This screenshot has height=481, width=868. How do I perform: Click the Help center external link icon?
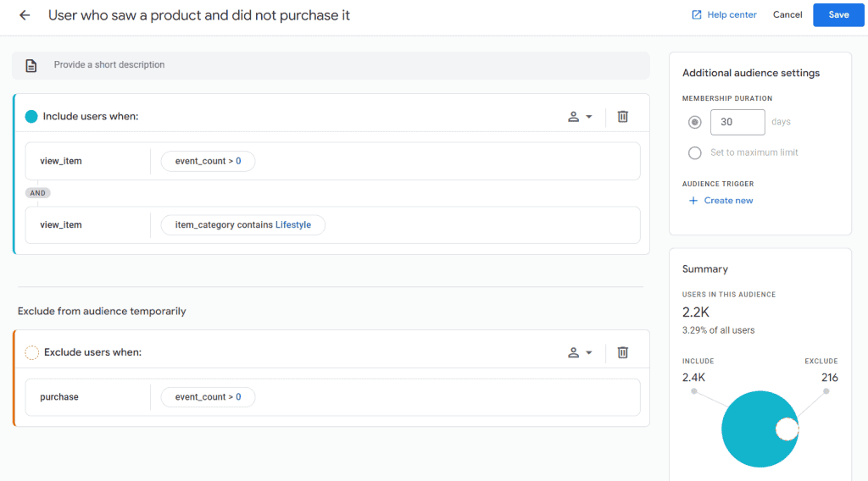[x=697, y=15]
